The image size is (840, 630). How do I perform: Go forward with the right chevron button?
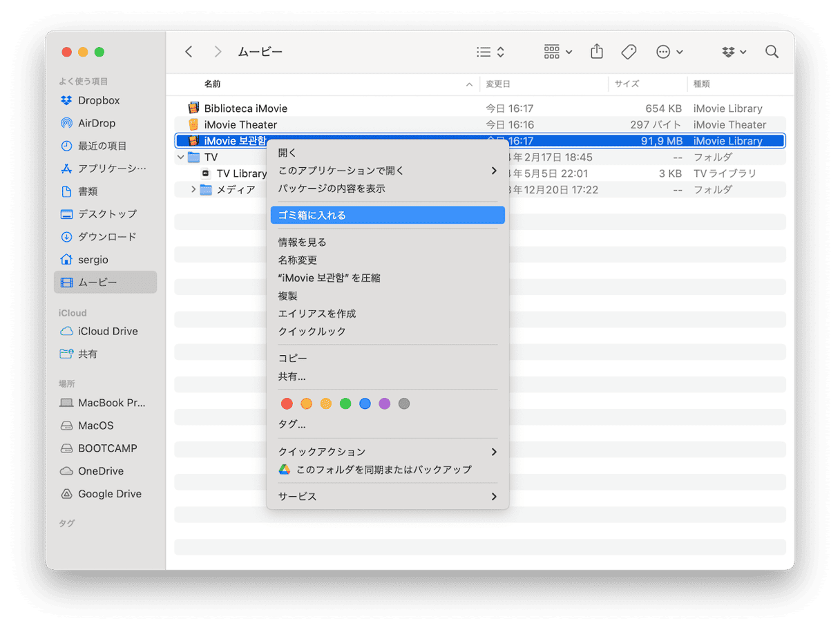click(218, 52)
